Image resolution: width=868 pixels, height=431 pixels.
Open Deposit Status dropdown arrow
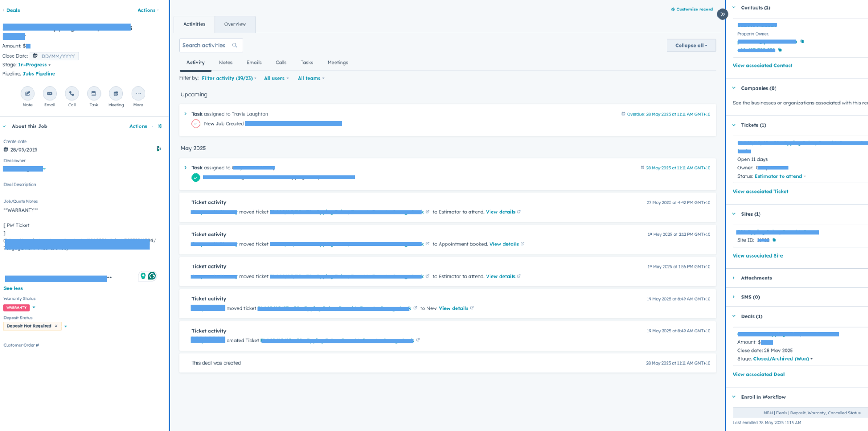coord(66,326)
